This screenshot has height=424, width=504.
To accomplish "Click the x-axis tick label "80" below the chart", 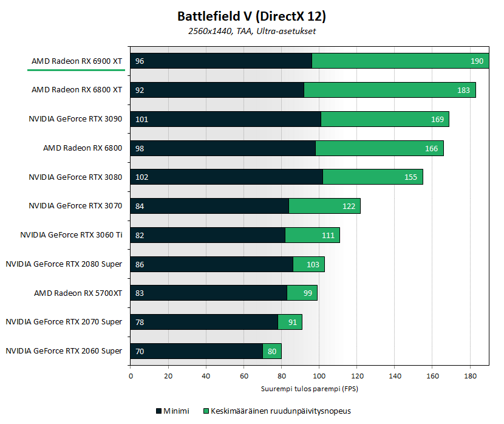I will click(x=282, y=376).
